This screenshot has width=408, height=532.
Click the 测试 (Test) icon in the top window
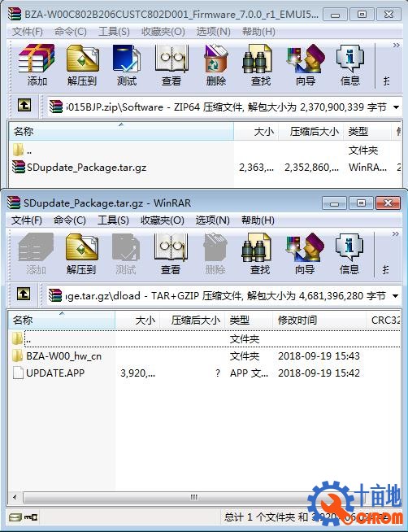point(127,64)
